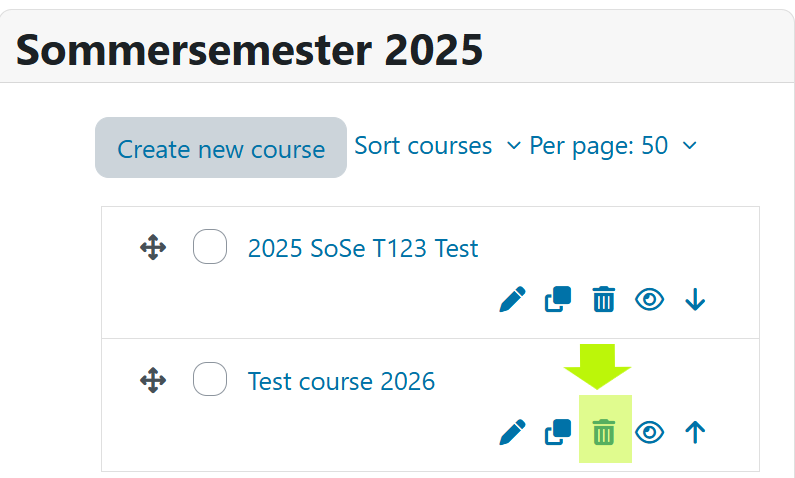
Task: Toggle visibility of Test course 2026
Action: coord(650,432)
